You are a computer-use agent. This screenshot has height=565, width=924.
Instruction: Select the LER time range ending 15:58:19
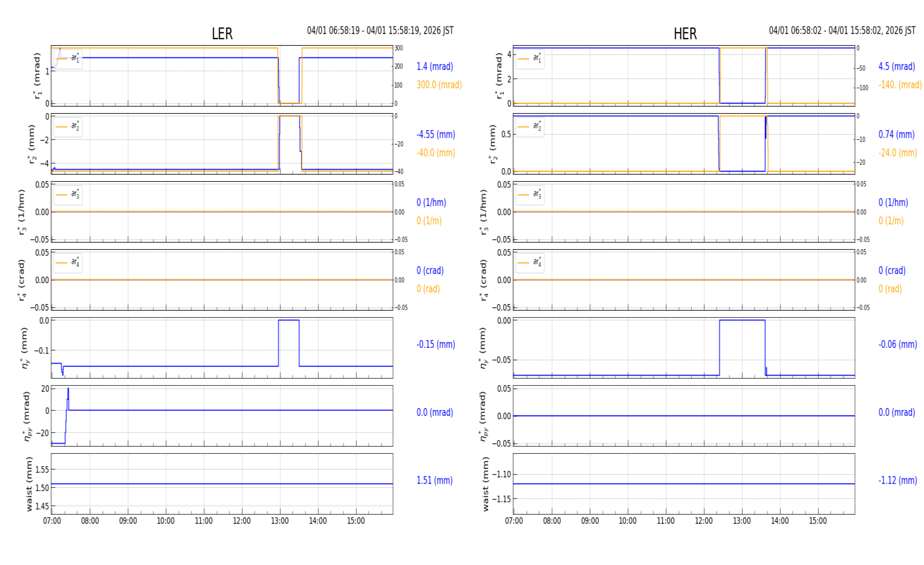[x=380, y=31]
